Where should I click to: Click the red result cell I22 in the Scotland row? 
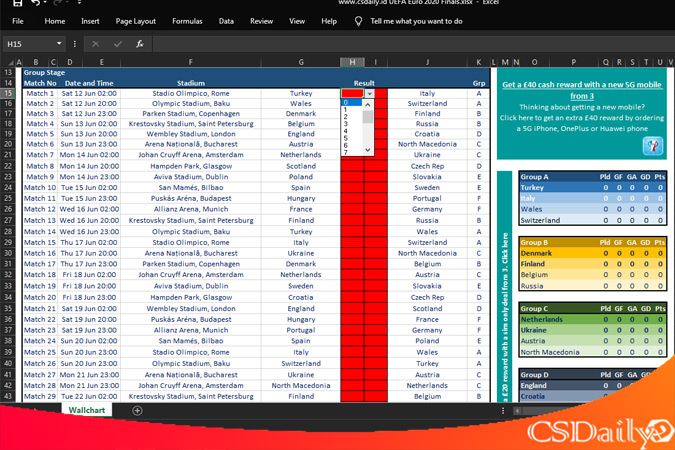[376, 166]
